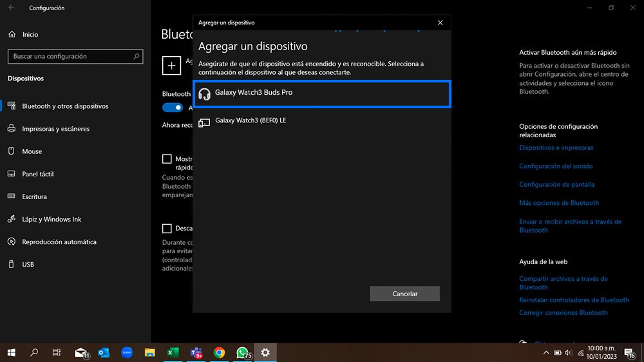Image resolution: width=644 pixels, height=362 pixels.
Task: Open Excel from the taskbar
Action: click(x=173, y=352)
